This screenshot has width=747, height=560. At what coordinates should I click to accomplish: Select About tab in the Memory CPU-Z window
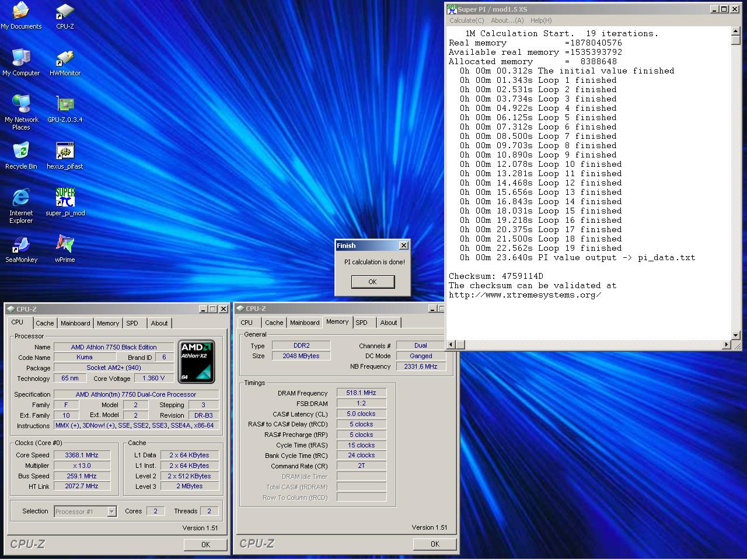tap(389, 323)
